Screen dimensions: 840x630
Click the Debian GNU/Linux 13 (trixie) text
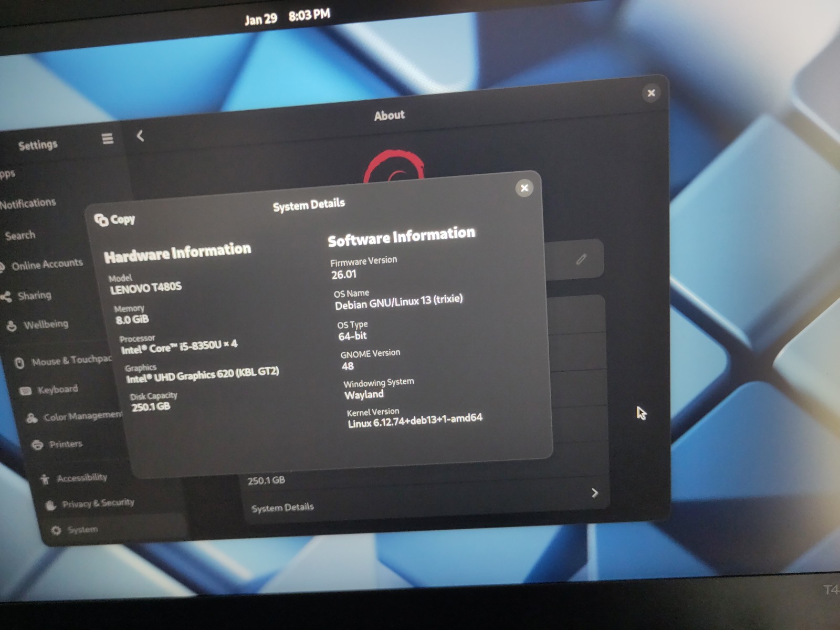click(x=399, y=302)
